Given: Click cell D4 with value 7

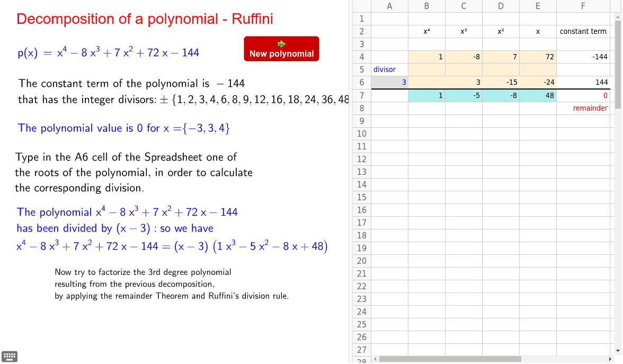Looking at the screenshot, I should (501, 57).
